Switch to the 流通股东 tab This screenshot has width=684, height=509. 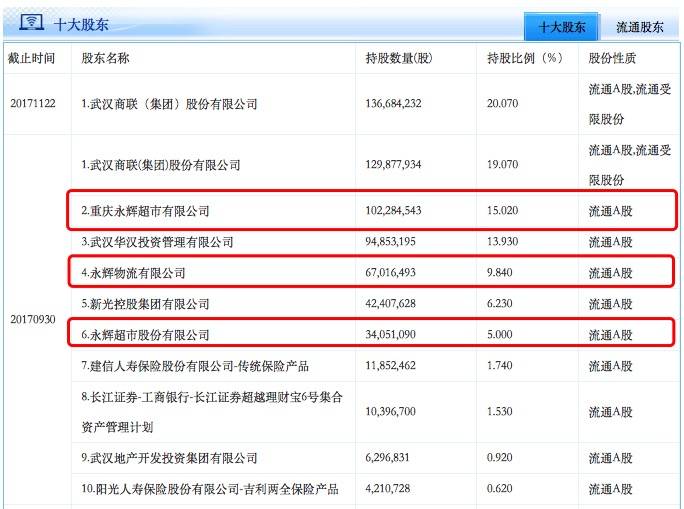pos(640,27)
